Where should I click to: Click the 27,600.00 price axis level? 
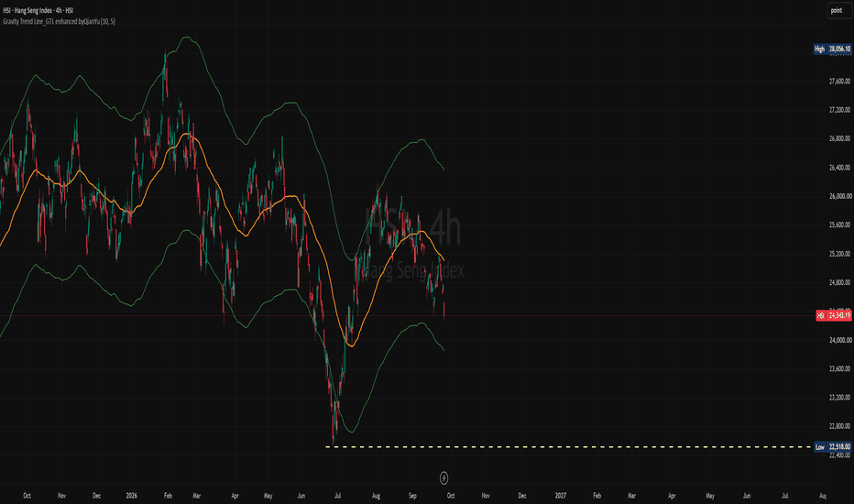coord(840,82)
